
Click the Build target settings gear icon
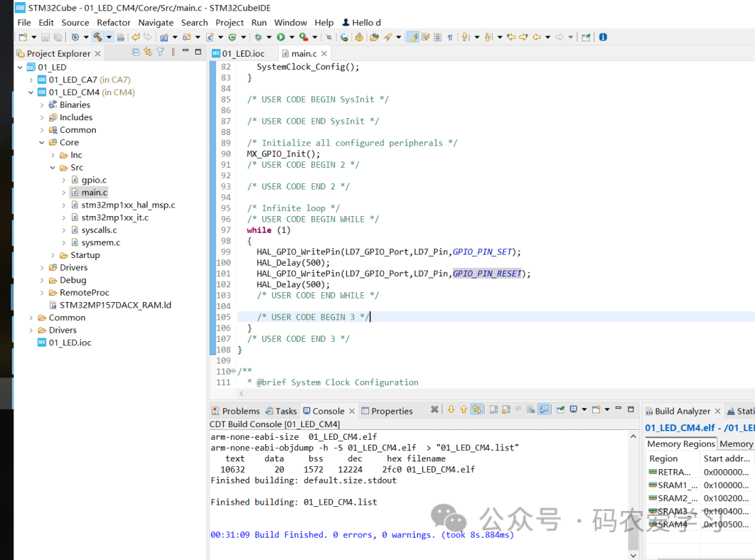click(x=75, y=37)
